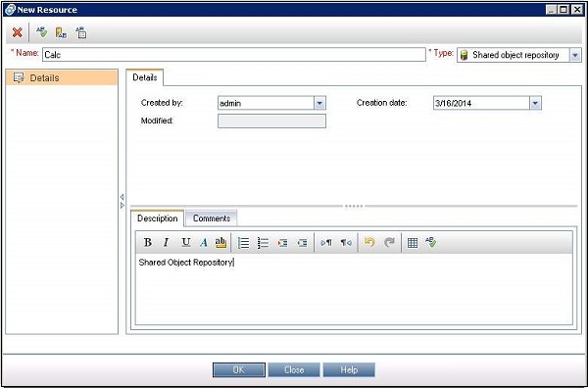The width and height of the screenshot is (588, 388).
Task: Apply bold formatting in description editor
Action: (148, 243)
